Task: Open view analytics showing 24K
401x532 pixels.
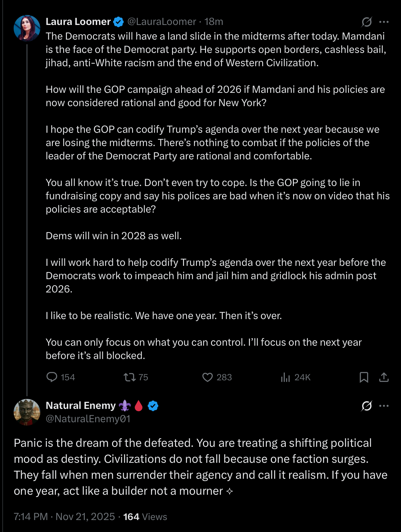Action: click(x=296, y=377)
